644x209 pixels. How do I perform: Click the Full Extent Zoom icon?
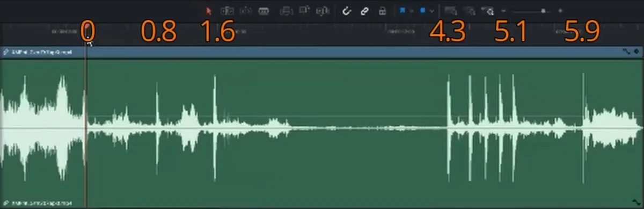[451, 10]
